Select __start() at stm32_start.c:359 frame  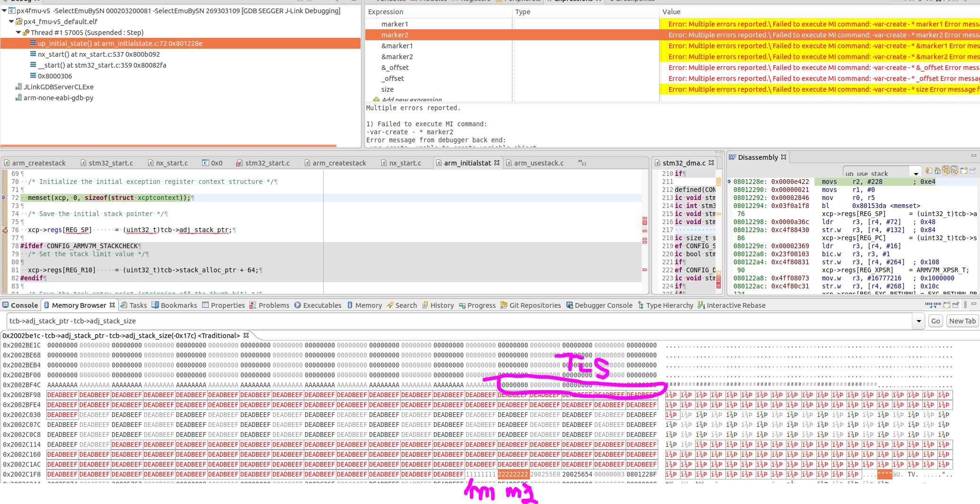[x=102, y=65]
